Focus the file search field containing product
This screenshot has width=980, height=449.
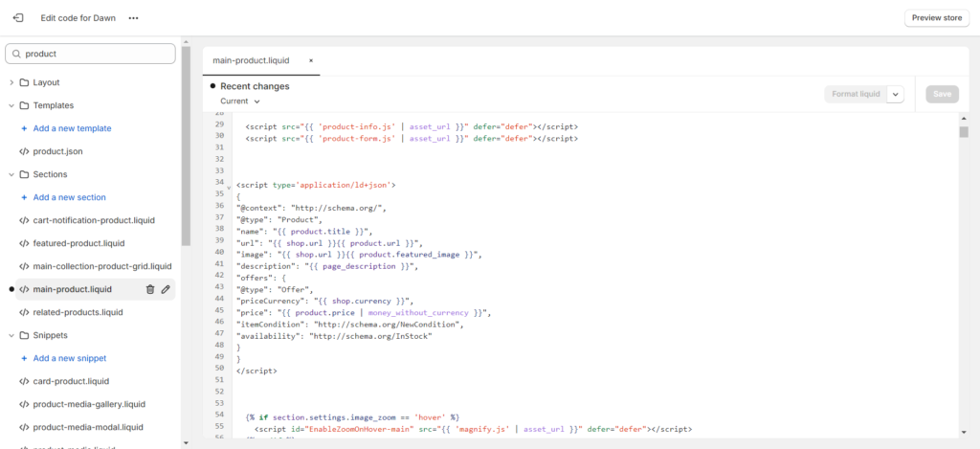pos(90,54)
